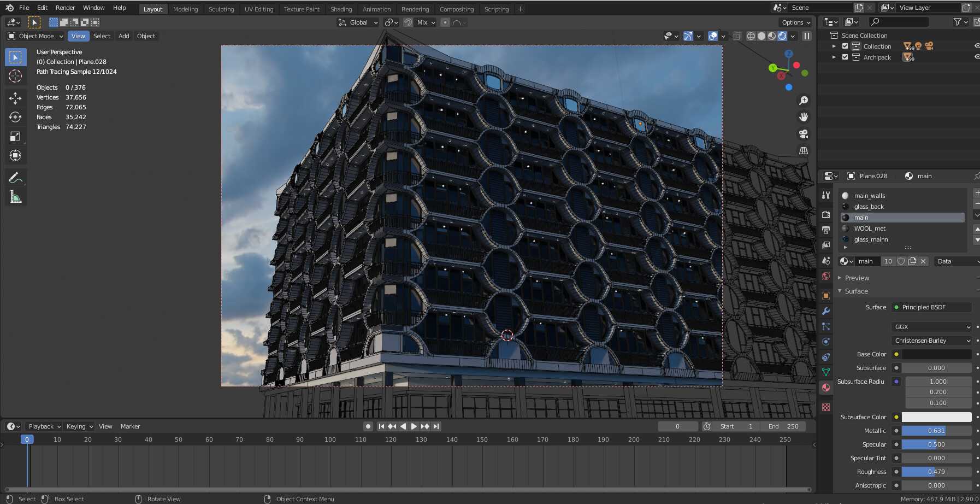Screen dimensions: 980x504
Task: Select the Annotate tool
Action: pos(15,178)
